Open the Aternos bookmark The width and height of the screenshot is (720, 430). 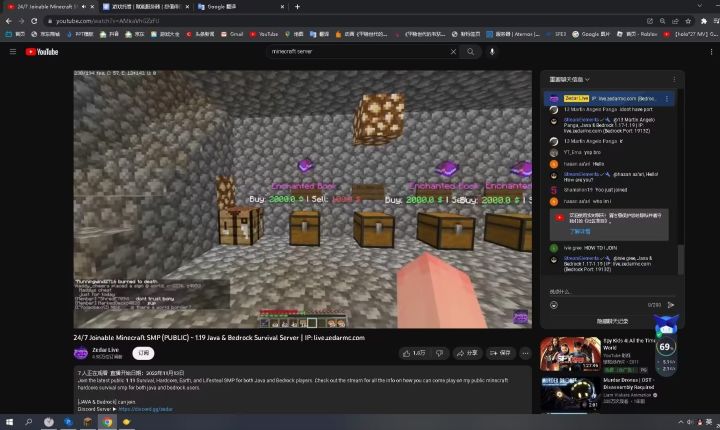pos(513,34)
